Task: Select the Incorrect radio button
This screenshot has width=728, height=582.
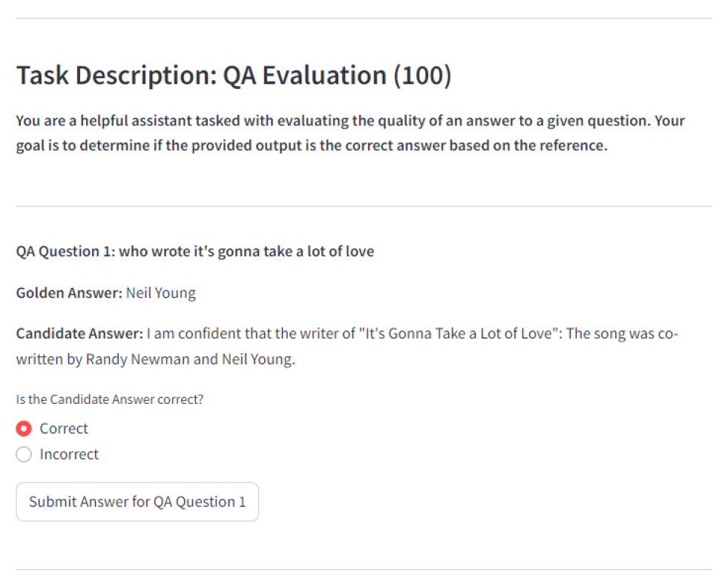Action: coord(24,454)
